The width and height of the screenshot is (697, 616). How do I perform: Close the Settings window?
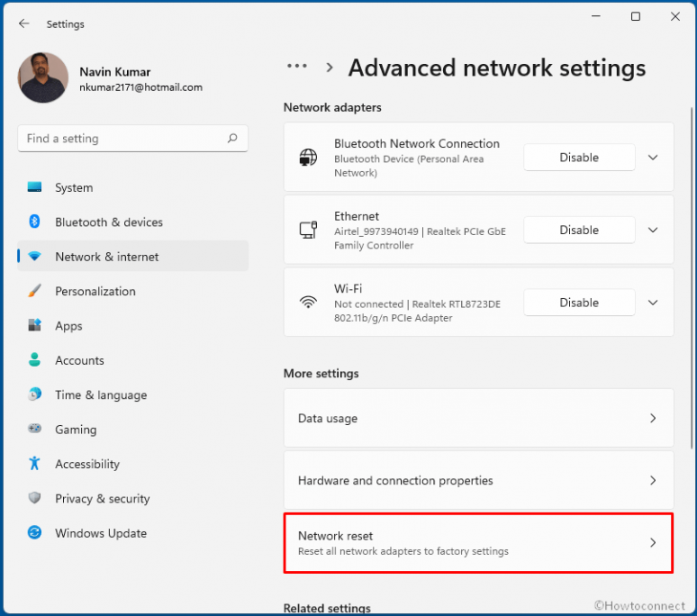(x=675, y=16)
